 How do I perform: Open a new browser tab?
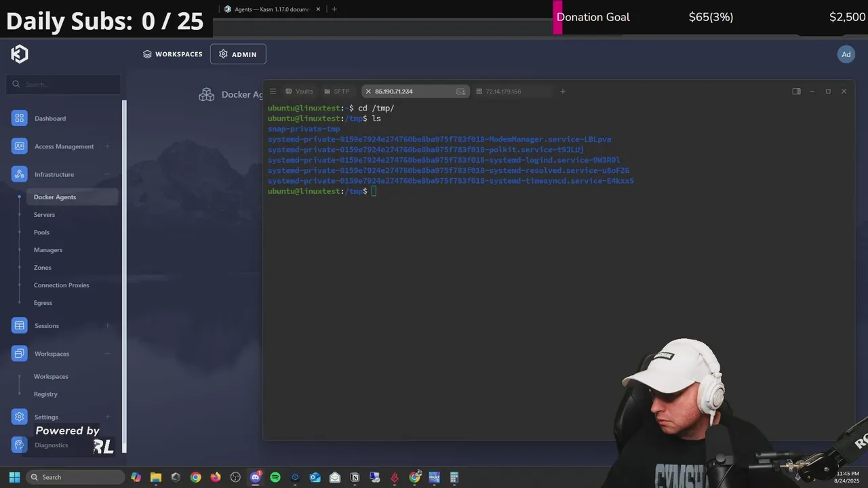pyautogui.click(x=334, y=9)
